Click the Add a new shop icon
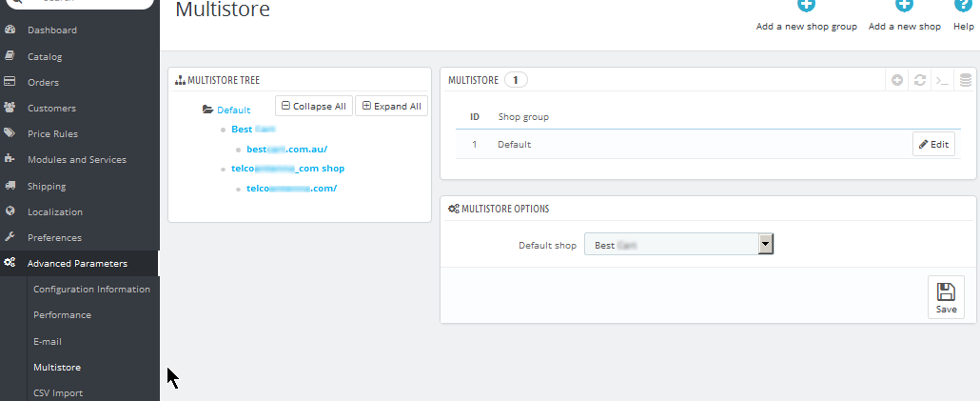The height and width of the screenshot is (401, 980). 905,6
